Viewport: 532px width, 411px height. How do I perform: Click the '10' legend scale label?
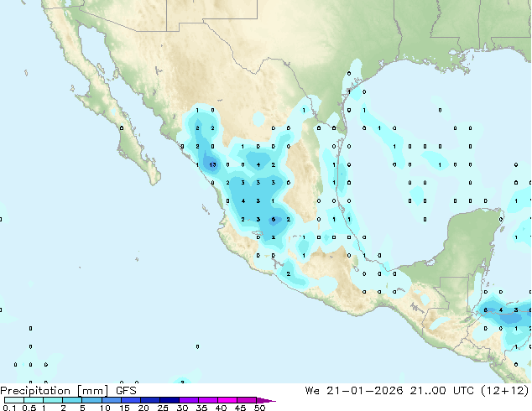pos(105,408)
